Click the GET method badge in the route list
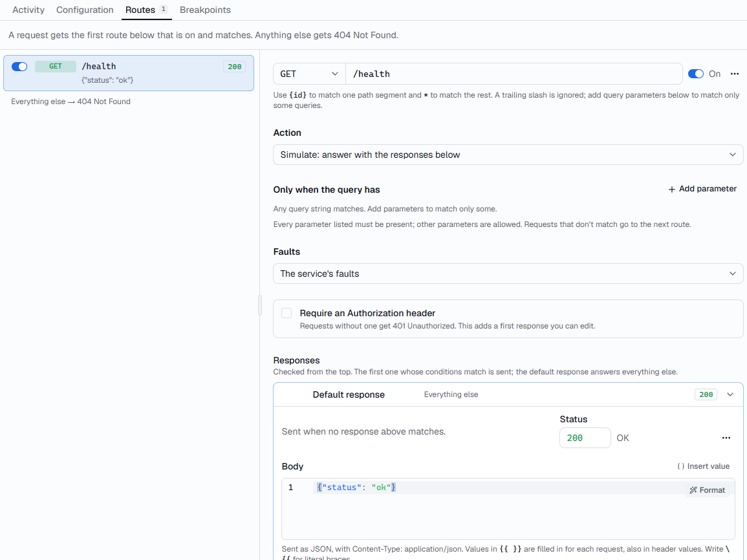 pyautogui.click(x=55, y=66)
